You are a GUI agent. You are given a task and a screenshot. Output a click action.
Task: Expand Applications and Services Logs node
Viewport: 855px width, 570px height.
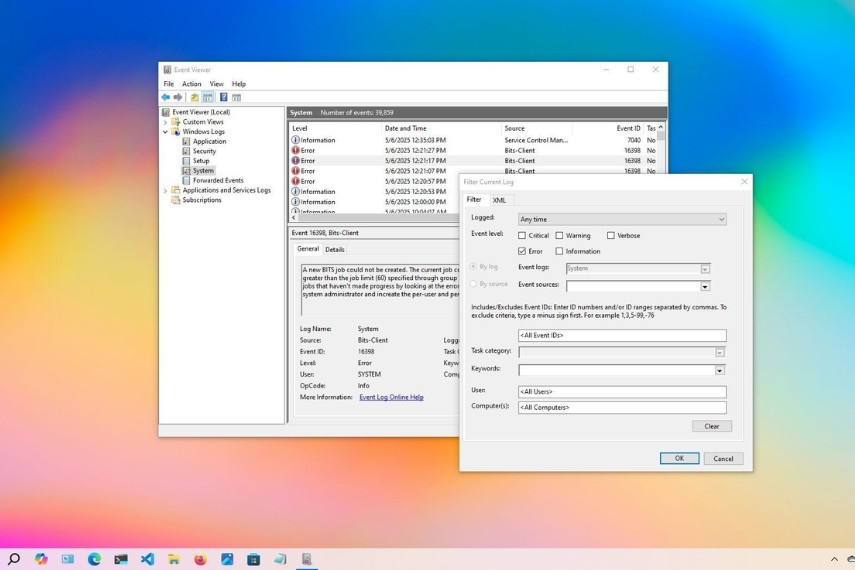(x=165, y=190)
